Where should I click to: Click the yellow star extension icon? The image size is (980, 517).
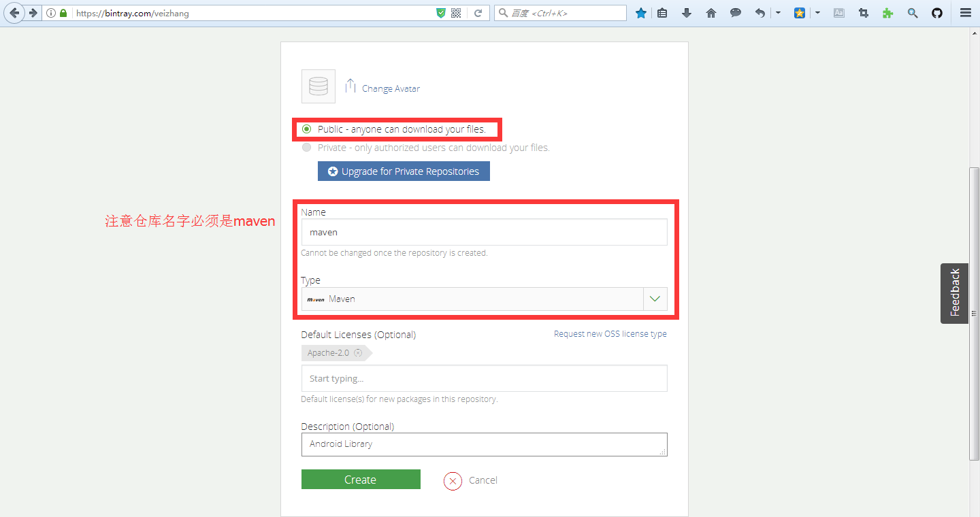point(800,13)
